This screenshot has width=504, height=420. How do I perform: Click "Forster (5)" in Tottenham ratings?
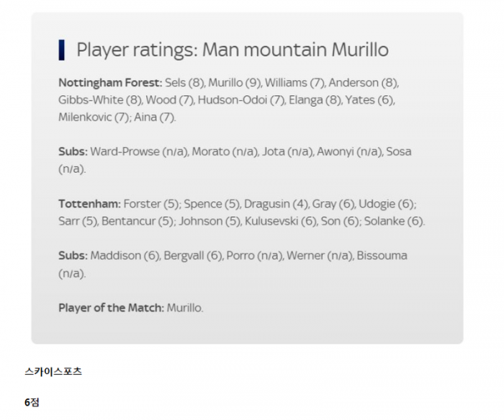click(157, 204)
